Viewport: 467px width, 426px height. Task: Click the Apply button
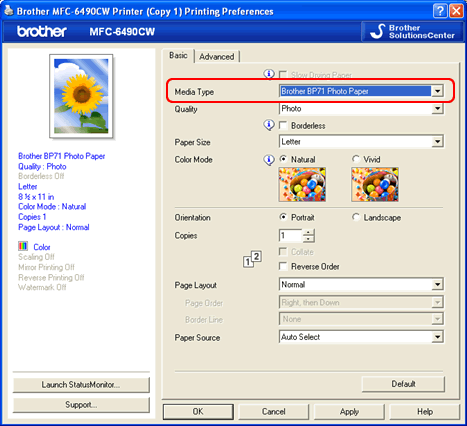349,412
